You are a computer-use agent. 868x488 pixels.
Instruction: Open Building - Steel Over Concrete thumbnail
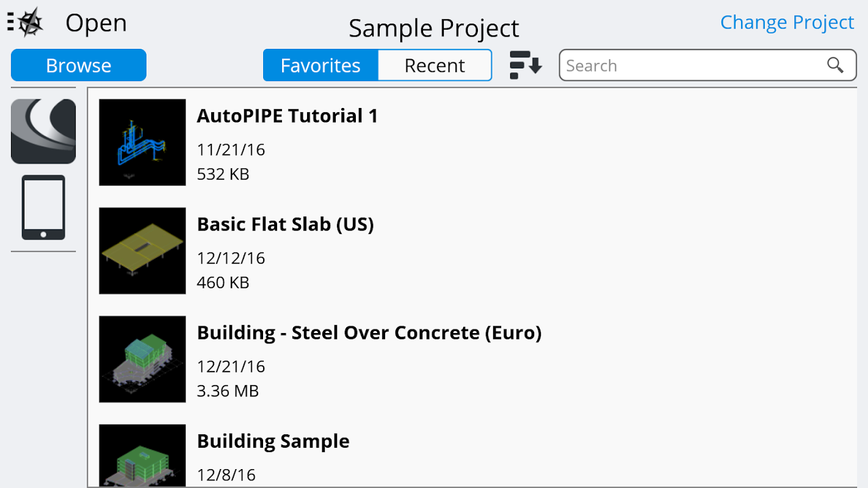pyautogui.click(x=142, y=359)
